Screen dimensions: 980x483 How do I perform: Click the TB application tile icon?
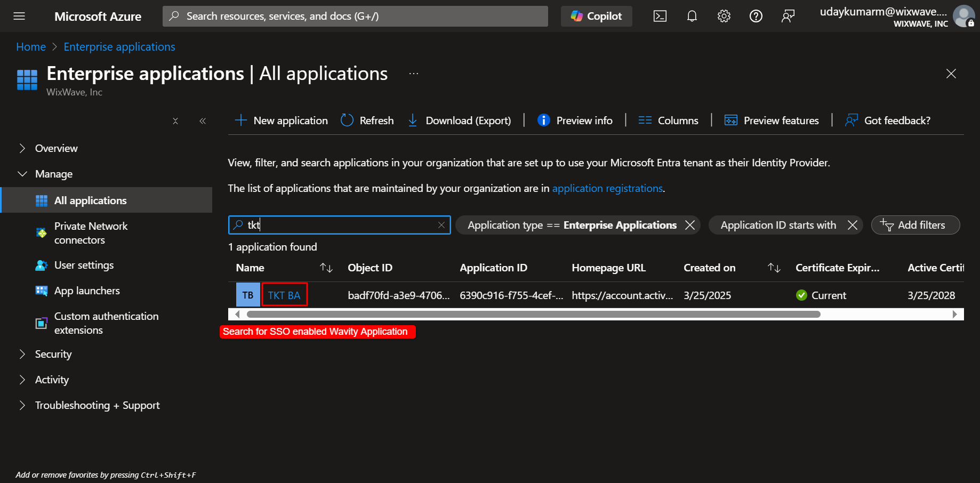click(x=248, y=295)
